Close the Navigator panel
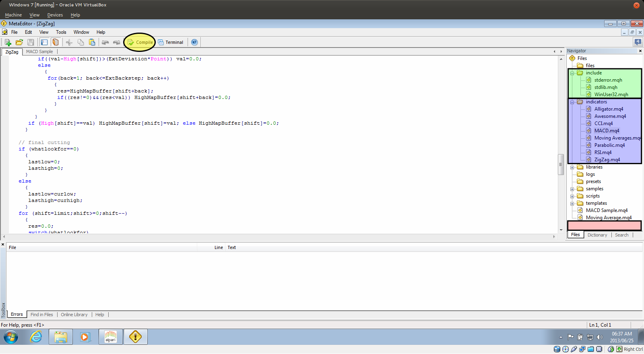644x354 pixels. click(640, 51)
